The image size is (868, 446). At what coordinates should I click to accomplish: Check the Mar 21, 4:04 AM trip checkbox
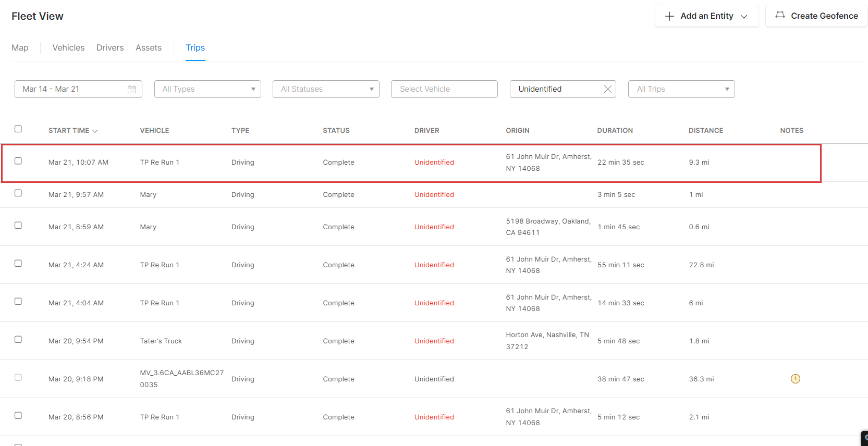click(x=18, y=301)
